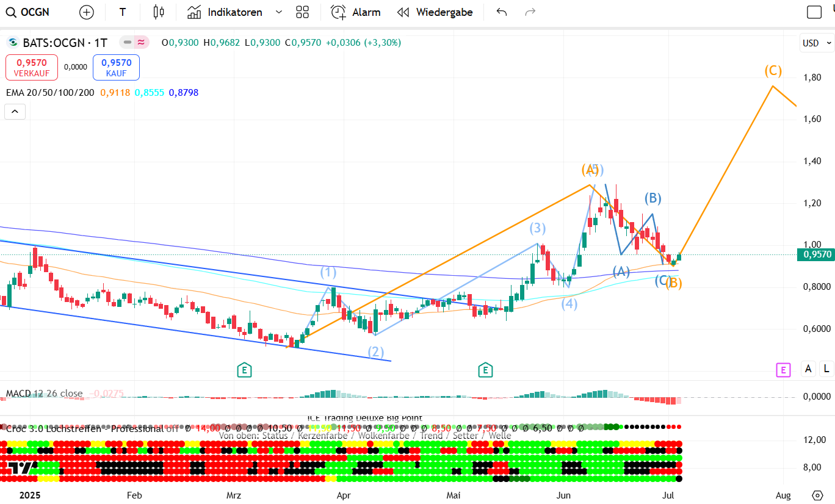The width and height of the screenshot is (835, 504).
Task: Toggle the A auto-scale button
Action: click(x=809, y=369)
